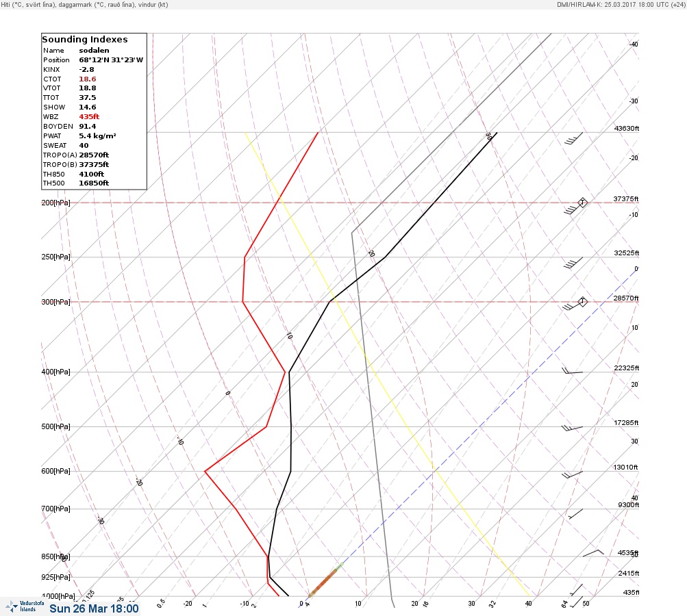Click the 700[hPa] pressure label
The height and width of the screenshot is (616, 687).
pyautogui.click(x=55, y=509)
